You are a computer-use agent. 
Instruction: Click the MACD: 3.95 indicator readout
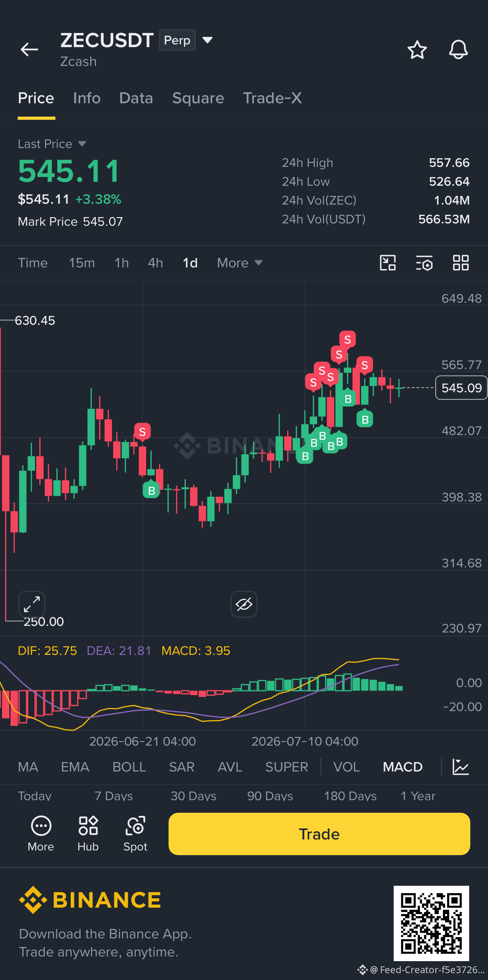click(x=196, y=651)
